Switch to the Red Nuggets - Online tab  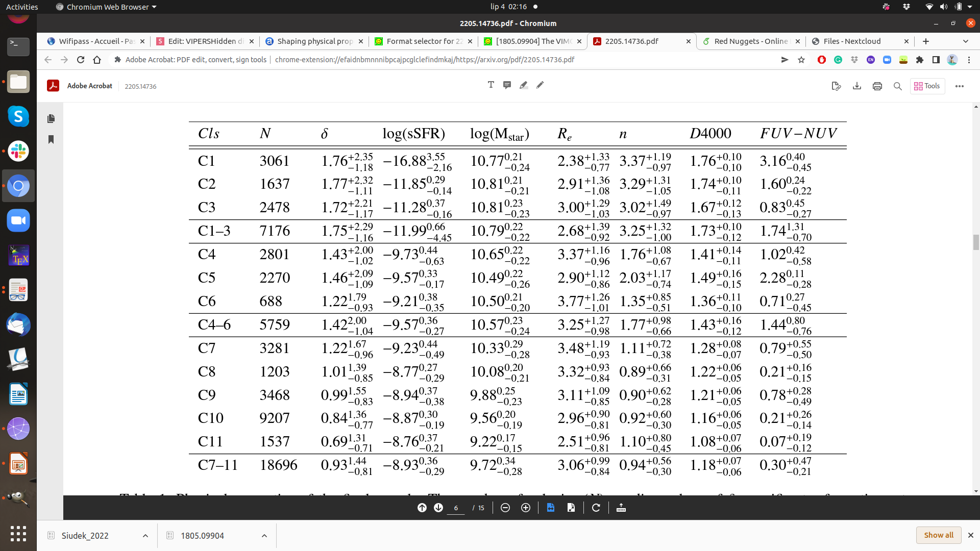[750, 41]
